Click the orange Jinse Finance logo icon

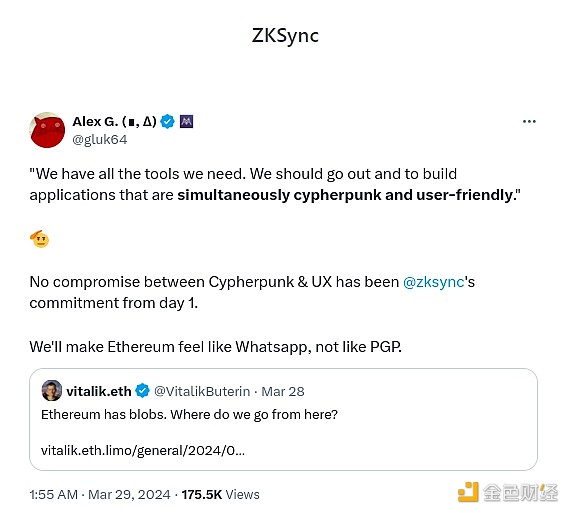coord(468,492)
